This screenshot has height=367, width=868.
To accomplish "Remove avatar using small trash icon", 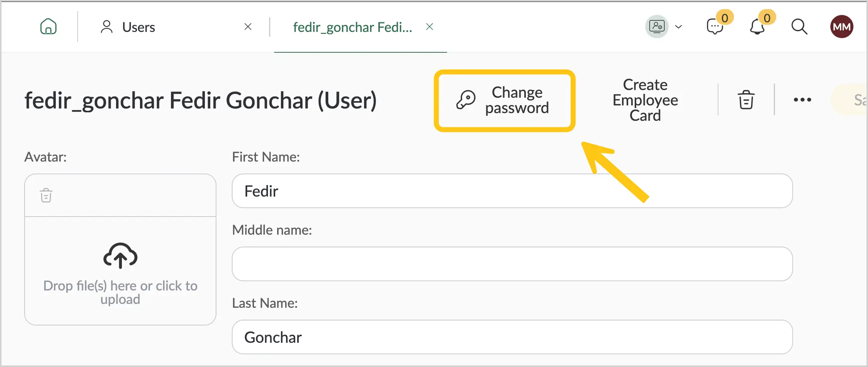I will 46,195.
